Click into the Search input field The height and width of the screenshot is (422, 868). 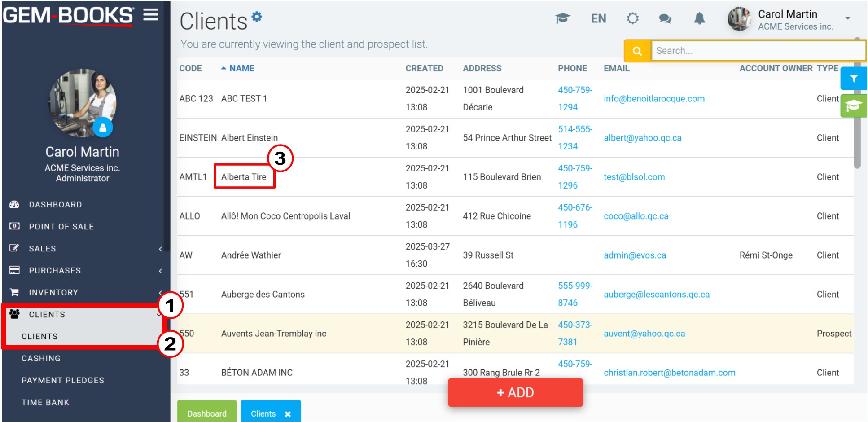click(x=758, y=51)
